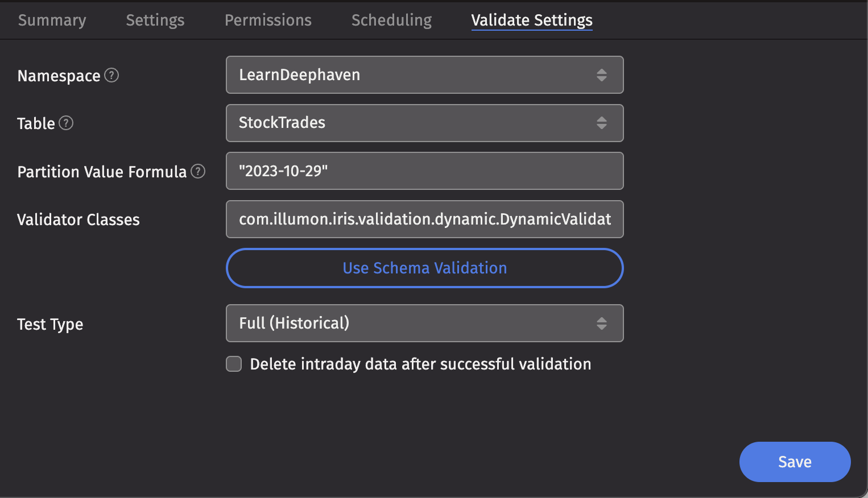The height and width of the screenshot is (498, 868).
Task: Open the StockTrades table dropdown
Action: 425,123
